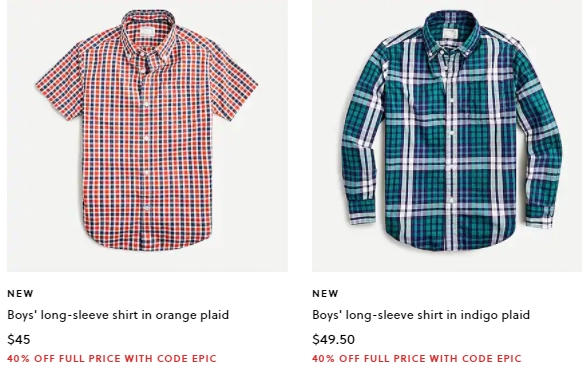Open the orange plaid shirt product photo
The width and height of the screenshot is (582, 368).
click(147, 136)
